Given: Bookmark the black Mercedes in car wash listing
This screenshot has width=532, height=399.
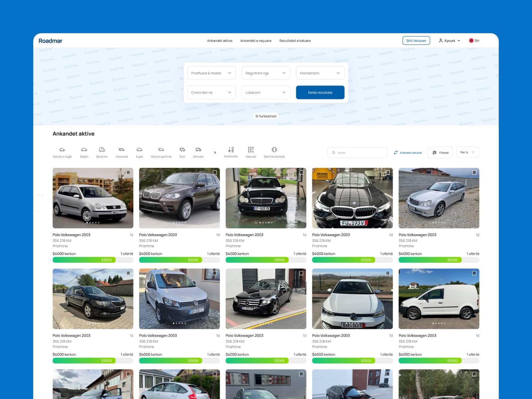Looking at the screenshot, I should [301, 173].
